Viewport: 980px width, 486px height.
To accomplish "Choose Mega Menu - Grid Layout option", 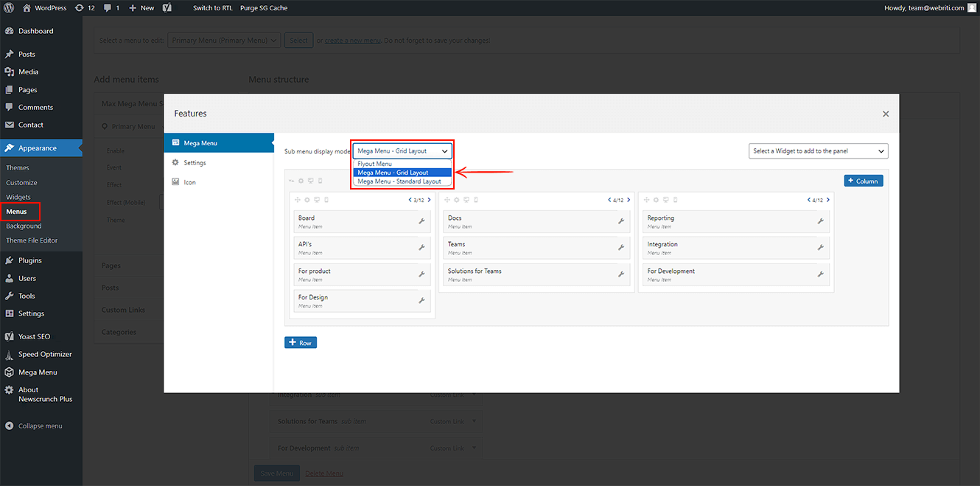I will pyautogui.click(x=402, y=173).
